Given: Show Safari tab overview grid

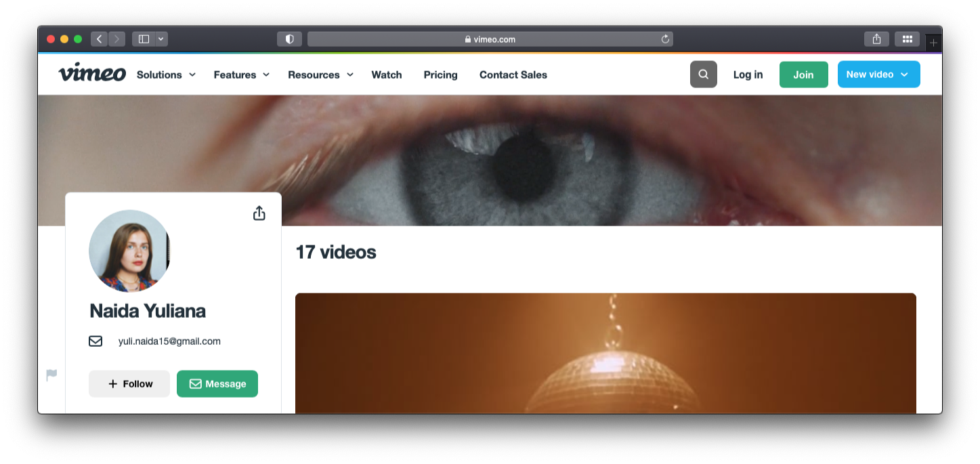Looking at the screenshot, I should [x=907, y=39].
